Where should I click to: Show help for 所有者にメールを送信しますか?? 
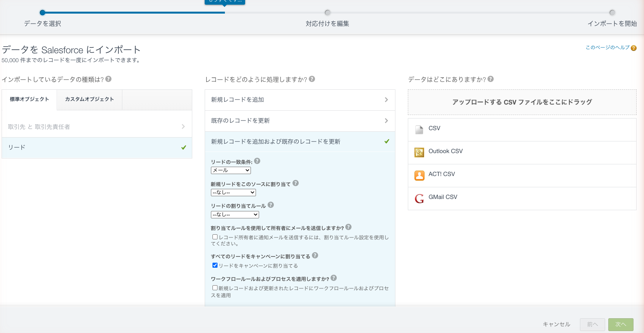(x=348, y=227)
